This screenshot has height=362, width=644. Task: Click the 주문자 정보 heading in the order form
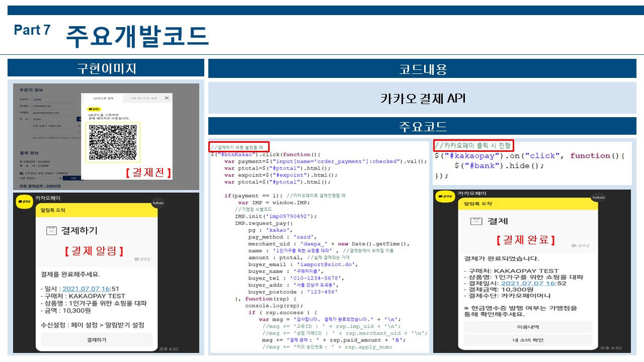click(31, 90)
